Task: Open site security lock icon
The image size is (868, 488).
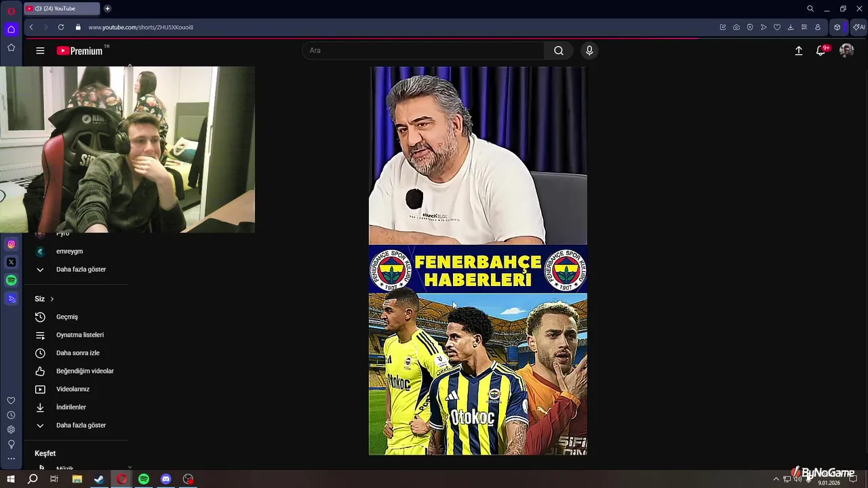Action: click(x=78, y=27)
